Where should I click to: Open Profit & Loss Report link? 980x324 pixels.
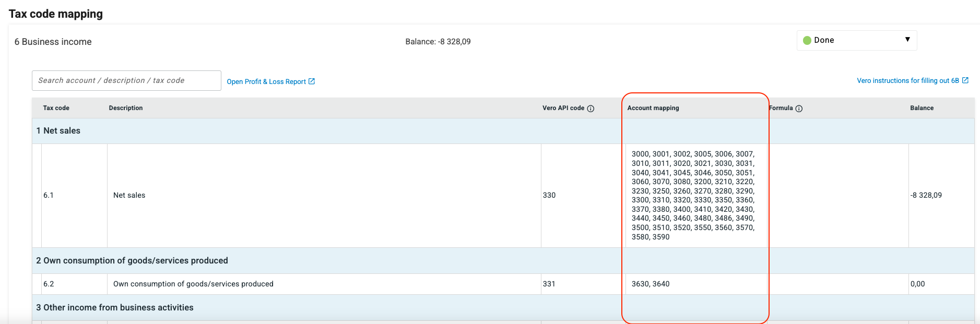coord(266,81)
